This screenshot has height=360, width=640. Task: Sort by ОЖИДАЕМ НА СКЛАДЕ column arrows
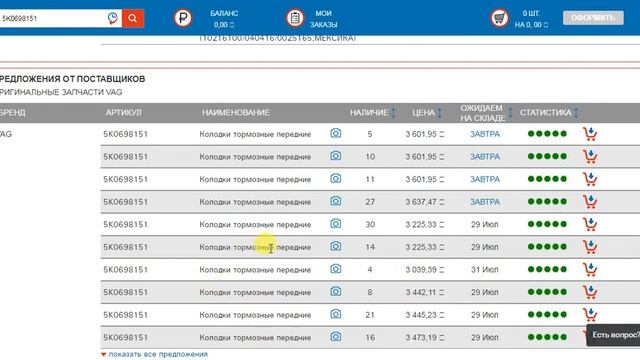pos(510,113)
